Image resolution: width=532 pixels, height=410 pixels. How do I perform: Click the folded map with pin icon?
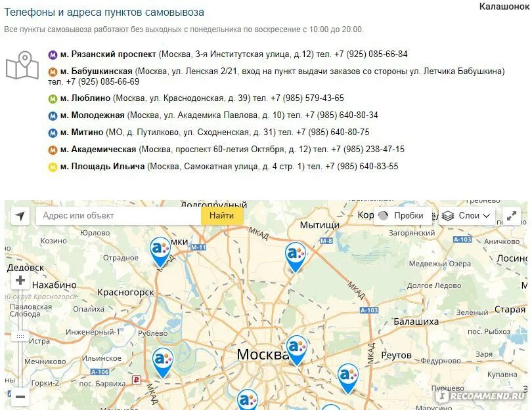coord(22,65)
